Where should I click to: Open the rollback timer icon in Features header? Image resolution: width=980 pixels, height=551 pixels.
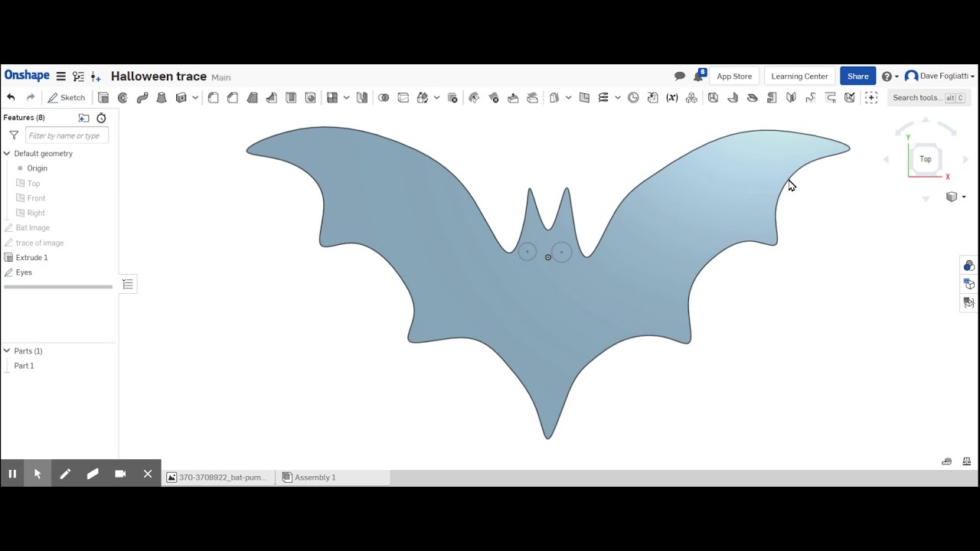(101, 118)
